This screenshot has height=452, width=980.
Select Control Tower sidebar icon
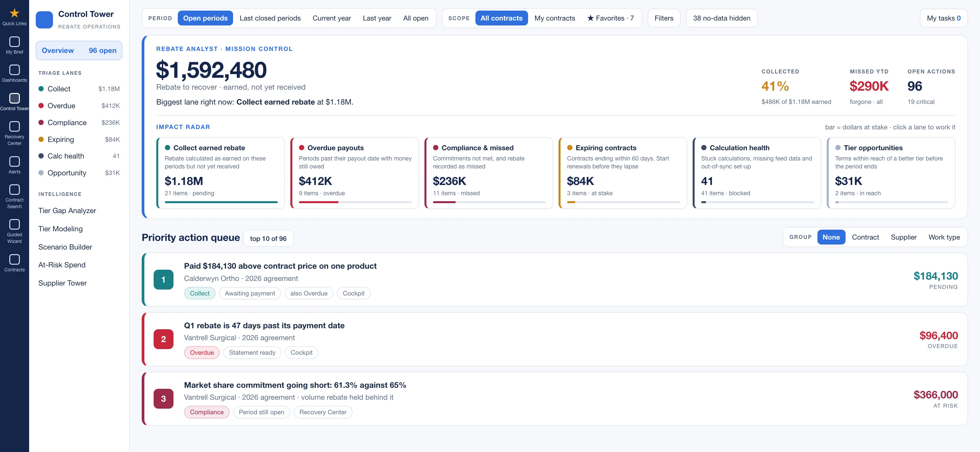15,98
